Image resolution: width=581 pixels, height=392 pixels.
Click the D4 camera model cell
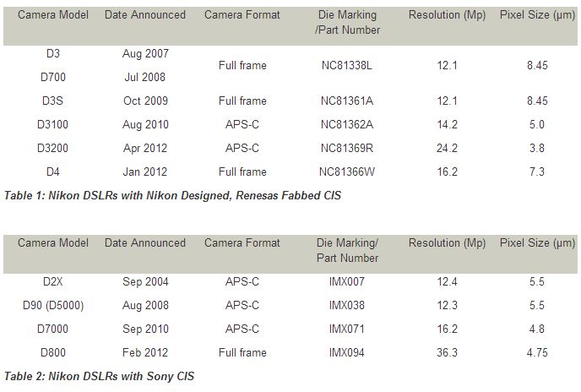[53, 171]
